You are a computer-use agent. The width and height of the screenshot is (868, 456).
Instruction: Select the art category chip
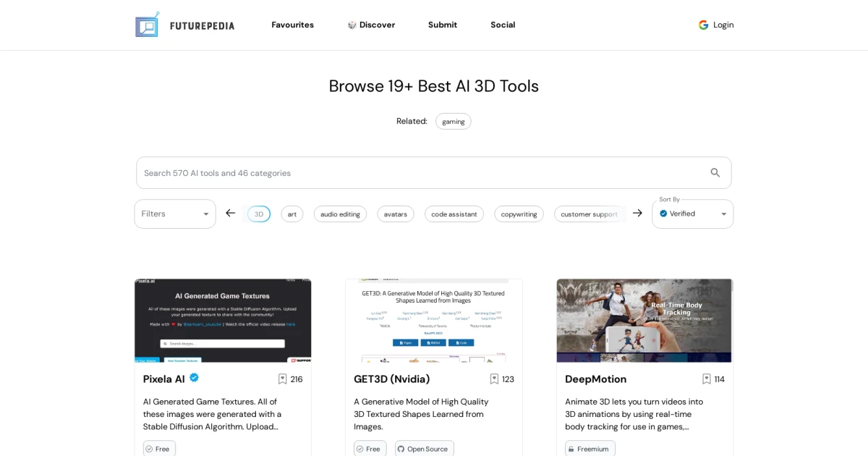tap(292, 214)
